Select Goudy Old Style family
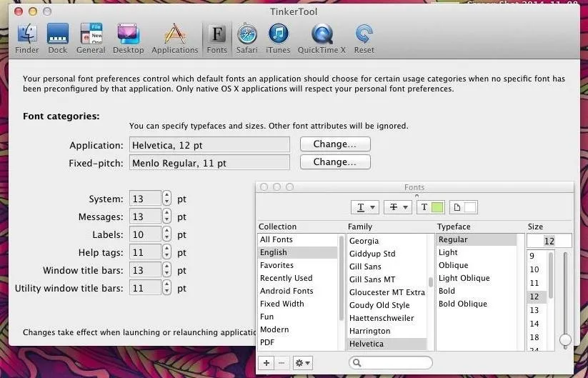Image resolution: width=588 pixels, height=378 pixels. coord(387,305)
